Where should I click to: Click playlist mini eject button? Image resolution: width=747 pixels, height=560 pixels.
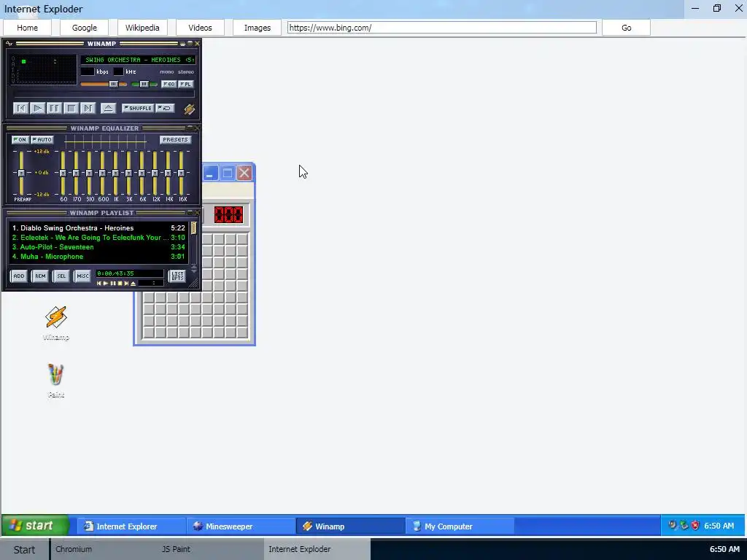tap(133, 284)
